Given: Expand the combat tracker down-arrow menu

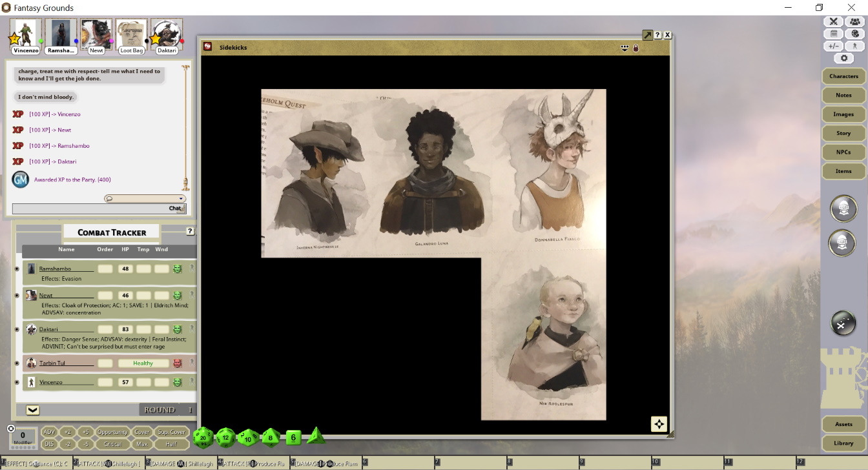Looking at the screenshot, I should [32, 410].
